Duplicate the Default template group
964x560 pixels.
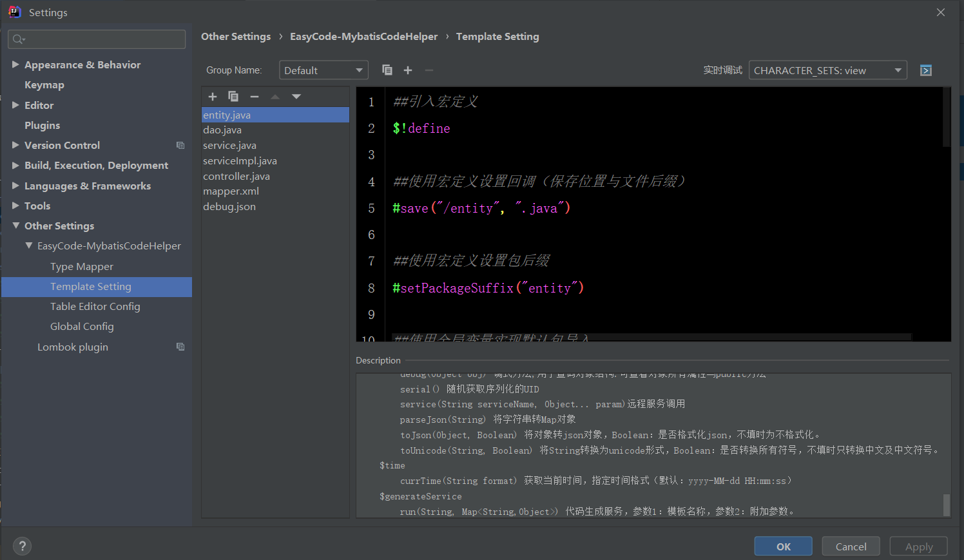[387, 70]
